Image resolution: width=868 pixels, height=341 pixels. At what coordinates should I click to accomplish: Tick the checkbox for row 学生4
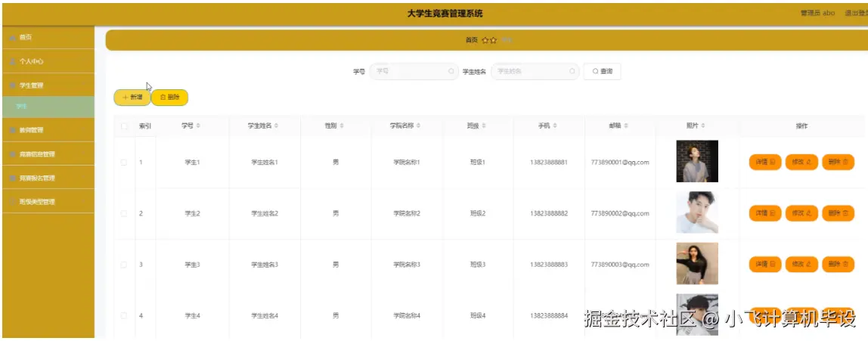(x=124, y=315)
